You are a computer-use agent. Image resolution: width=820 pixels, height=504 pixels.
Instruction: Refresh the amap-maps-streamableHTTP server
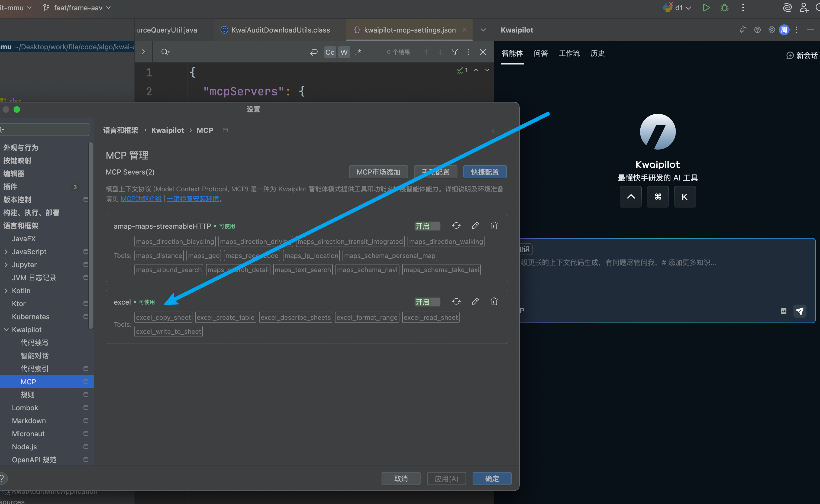coord(456,226)
